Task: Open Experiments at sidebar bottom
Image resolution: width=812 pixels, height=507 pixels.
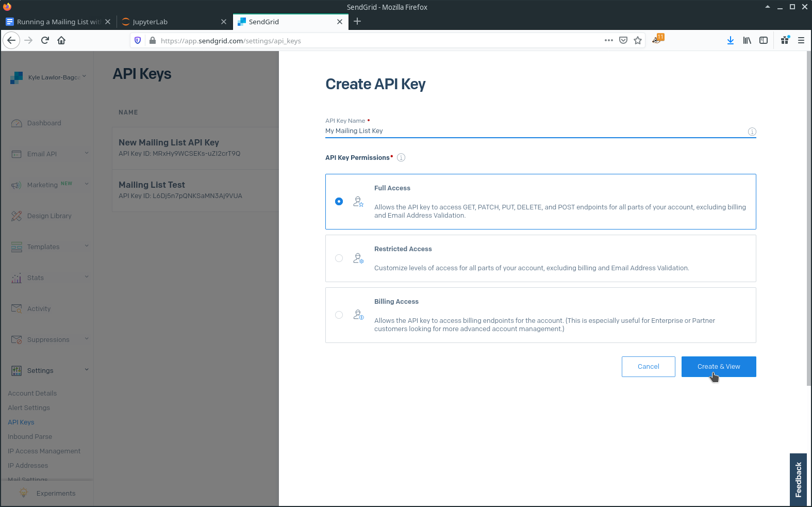Action: (47, 494)
